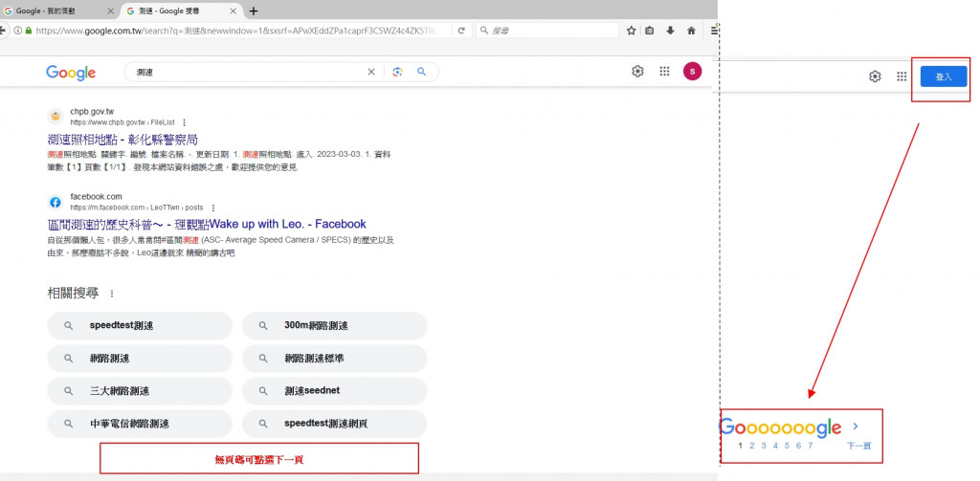This screenshot has height=481, width=980.
Task: Show site information icon in address bar
Action: coord(17,30)
